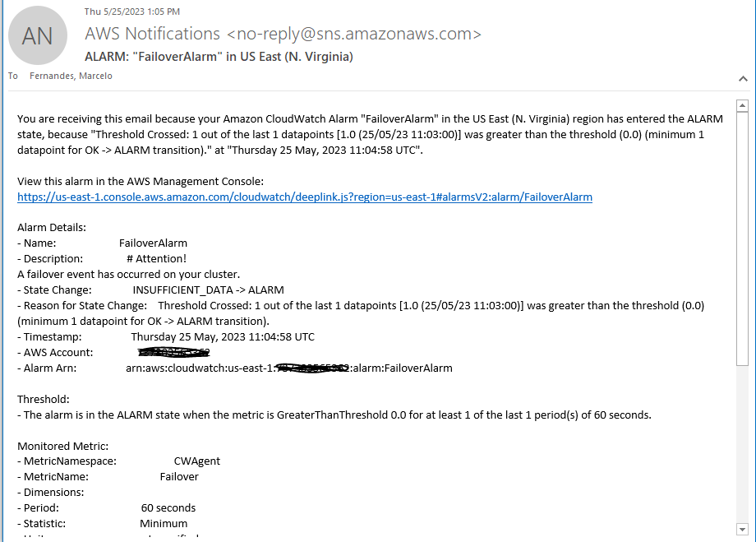Screen dimensions: 756x542
Task: Click the Alarm Arn value text
Action: click(x=286, y=368)
